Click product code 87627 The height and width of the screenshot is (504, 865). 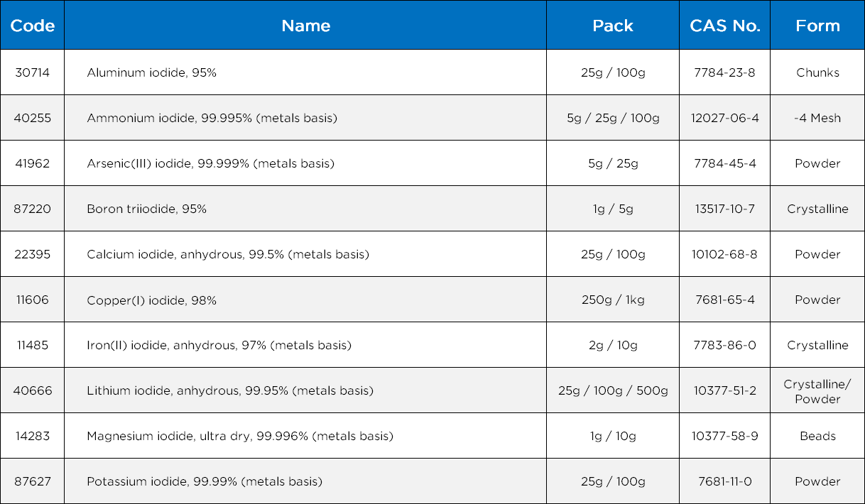[x=33, y=481]
